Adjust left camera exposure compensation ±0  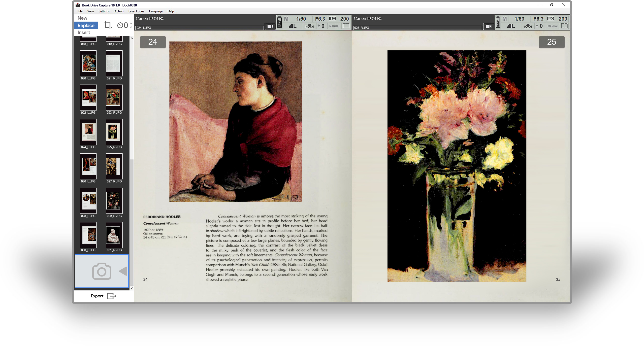coord(321,26)
